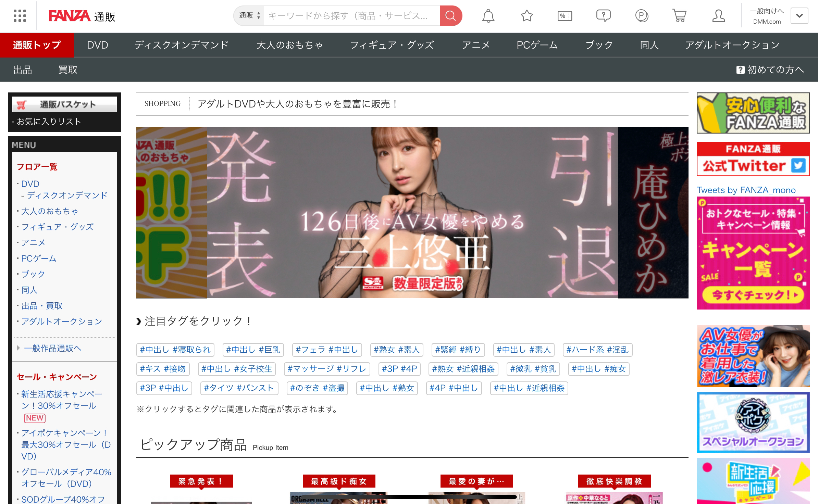Open favorites star icon

[x=527, y=16]
